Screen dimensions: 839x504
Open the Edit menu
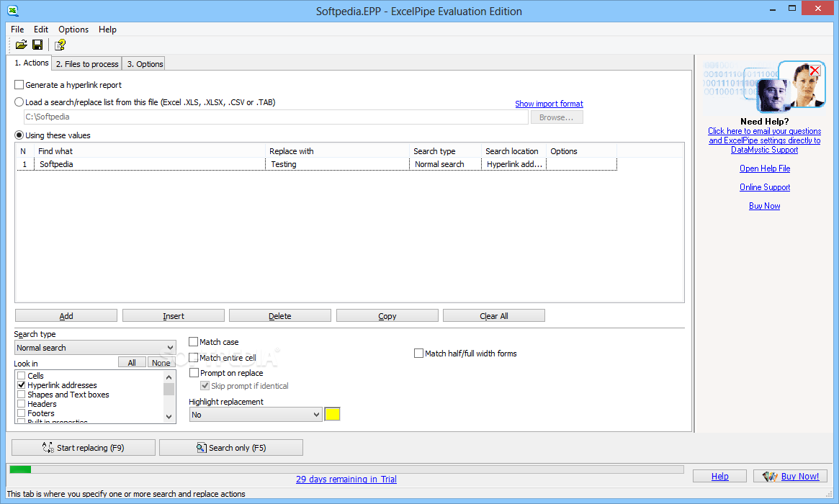coord(40,30)
